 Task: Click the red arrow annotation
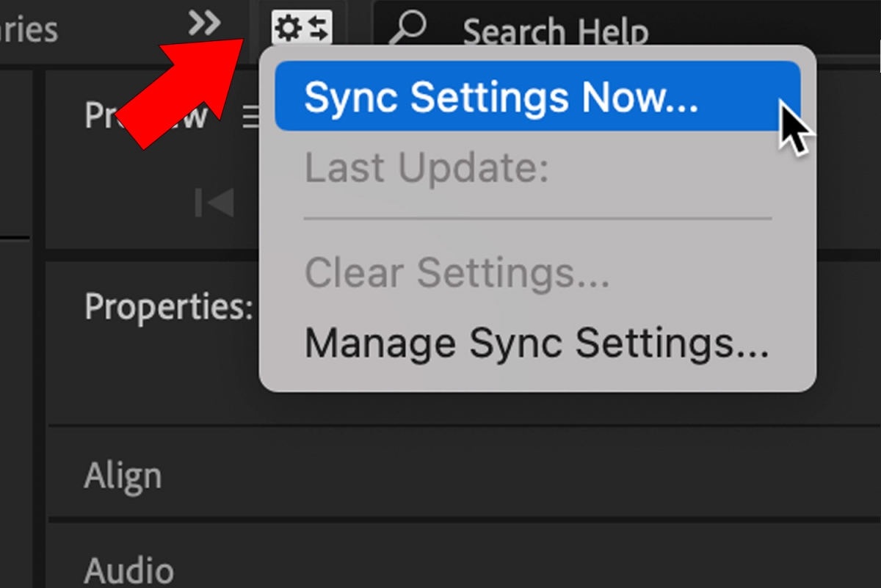[184, 88]
